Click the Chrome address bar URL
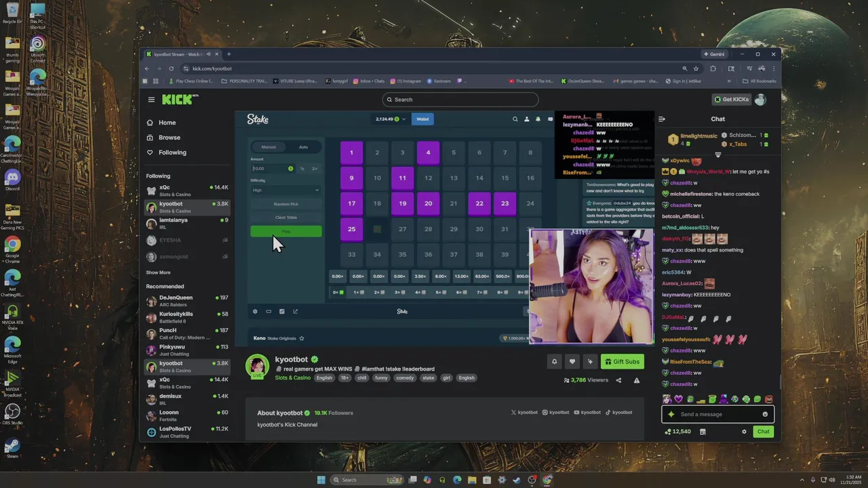Viewport: 868px width, 488px height. 212,68
